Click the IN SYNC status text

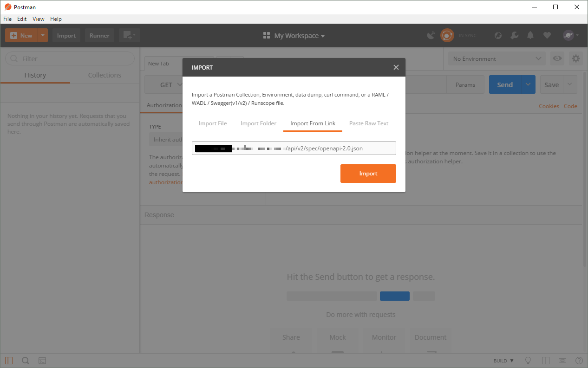point(468,36)
